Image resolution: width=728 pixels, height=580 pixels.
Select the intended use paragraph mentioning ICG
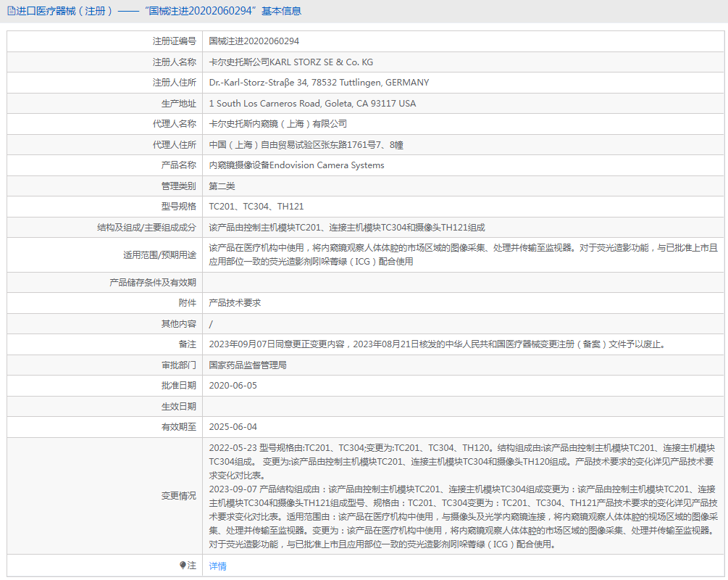(464, 254)
